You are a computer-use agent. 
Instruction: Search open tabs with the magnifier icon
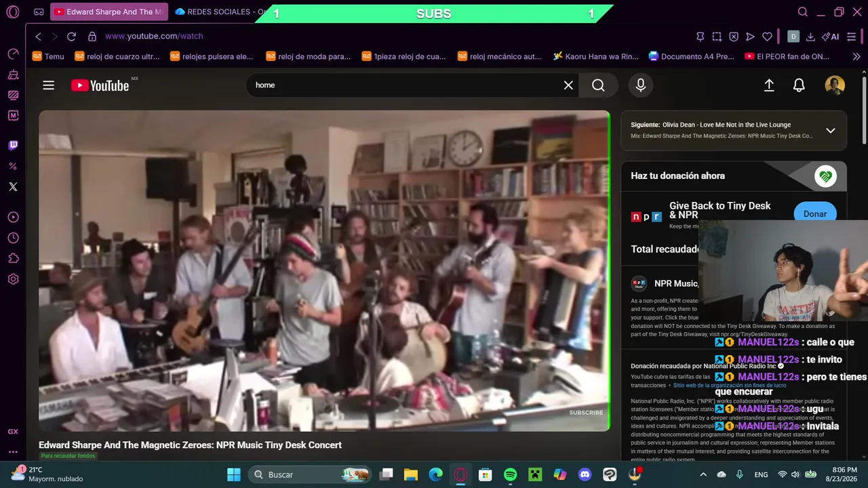(803, 12)
